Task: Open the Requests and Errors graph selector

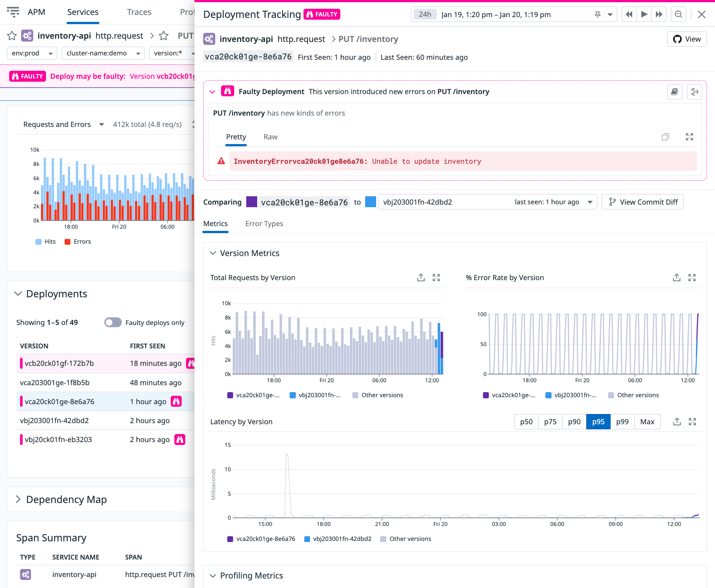Action: point(64,124)
